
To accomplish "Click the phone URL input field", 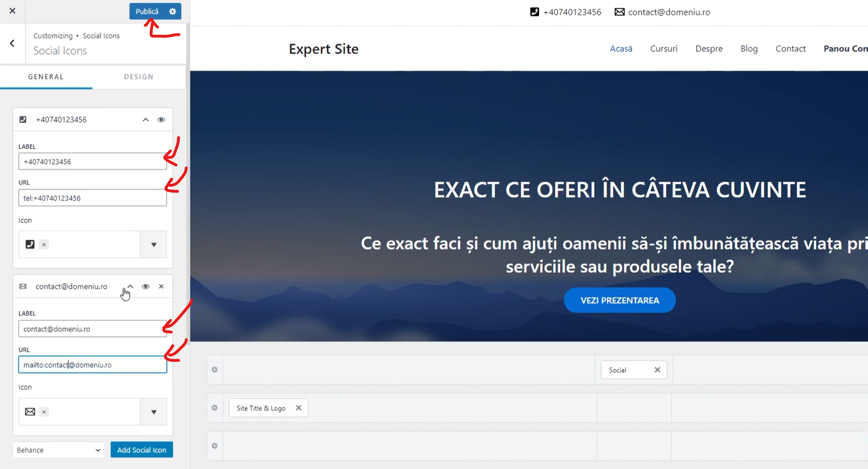I will point(93,198).
